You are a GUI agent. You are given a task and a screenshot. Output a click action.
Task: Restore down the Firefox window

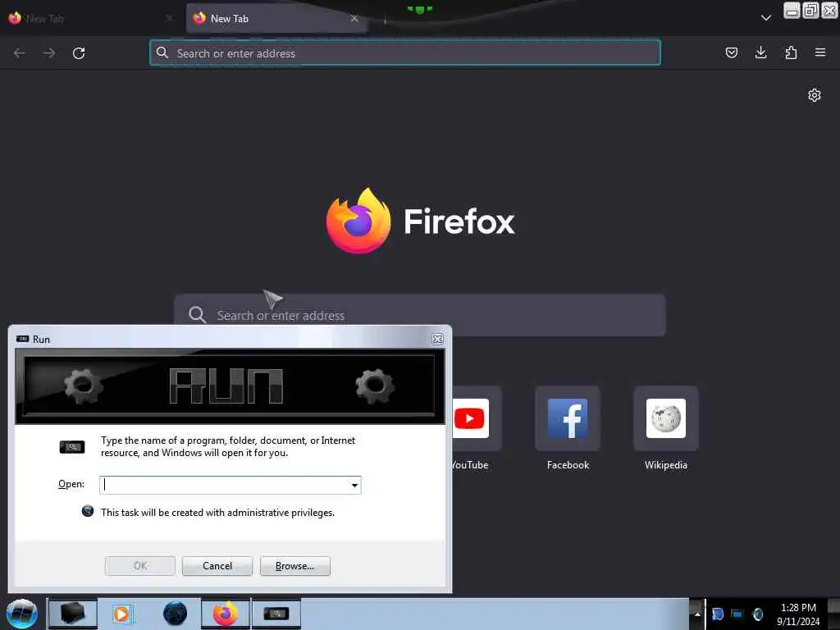click(x=810, y=10)
